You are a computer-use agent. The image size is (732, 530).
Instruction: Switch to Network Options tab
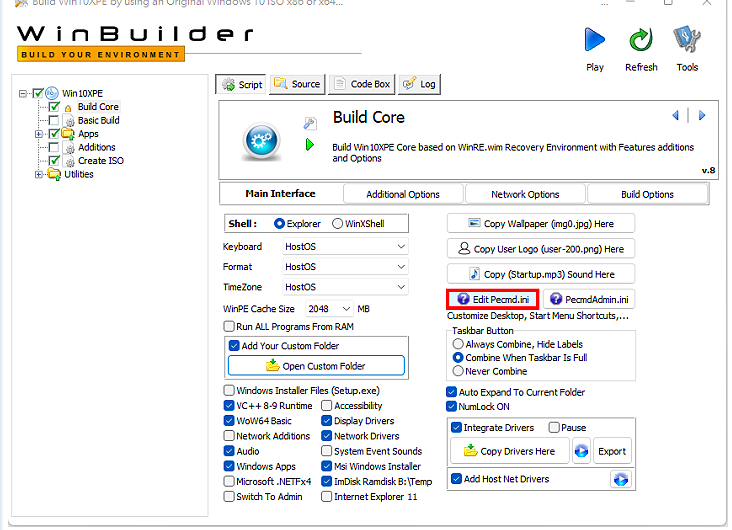pos(525,194)
